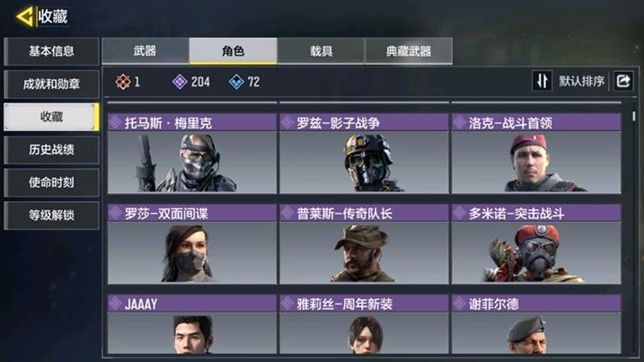Toggle sort order with the up-down arrows icon
Image resolution: width=644 pixels, height=362 pixels.
point(542,81)
